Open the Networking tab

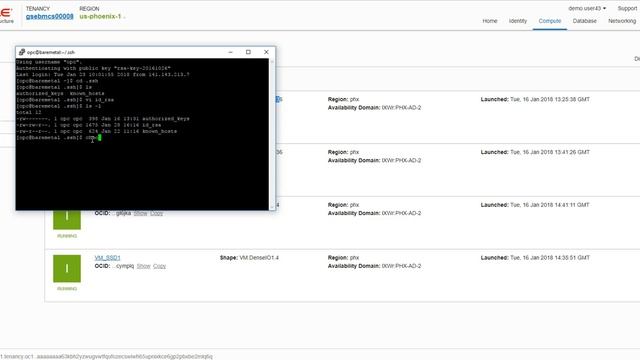point(622,21)
